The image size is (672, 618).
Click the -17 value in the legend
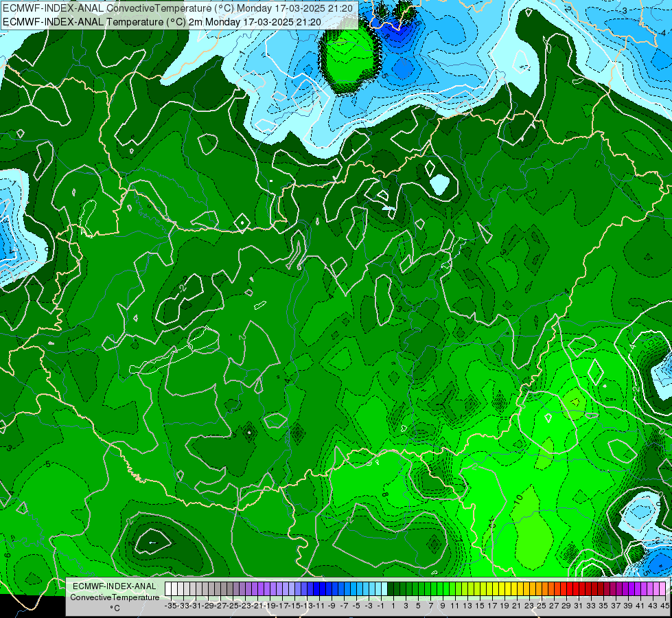[282, 606]
